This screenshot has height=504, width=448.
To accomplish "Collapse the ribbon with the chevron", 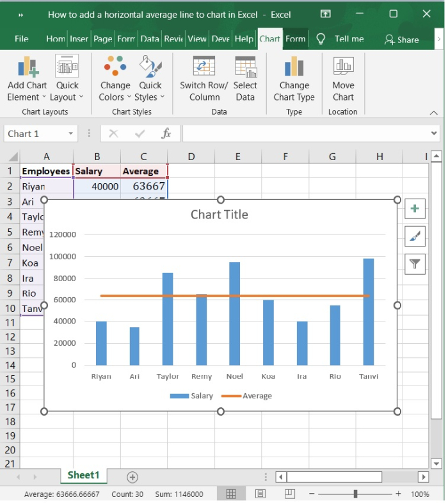I will pos(434,113).
